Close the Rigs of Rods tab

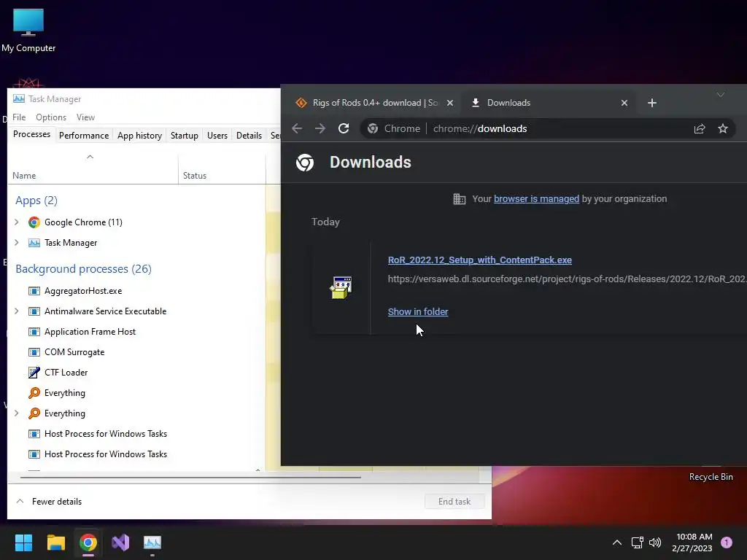449,103
